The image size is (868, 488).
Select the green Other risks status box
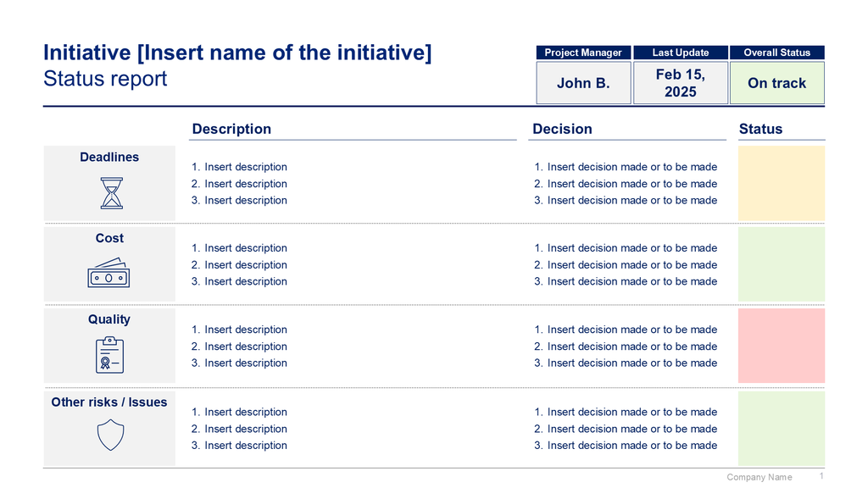pyautogui.click(x=781, y=427)
